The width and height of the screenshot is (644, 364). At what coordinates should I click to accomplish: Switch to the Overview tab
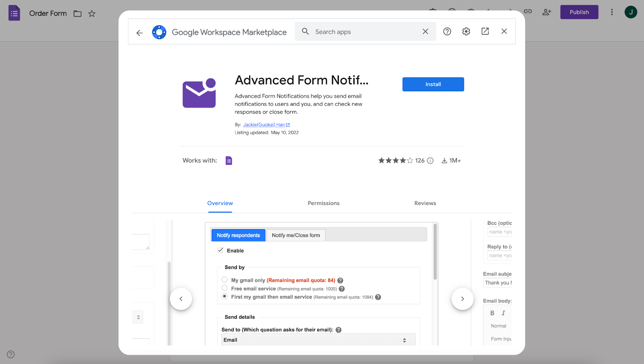(220, 204)
